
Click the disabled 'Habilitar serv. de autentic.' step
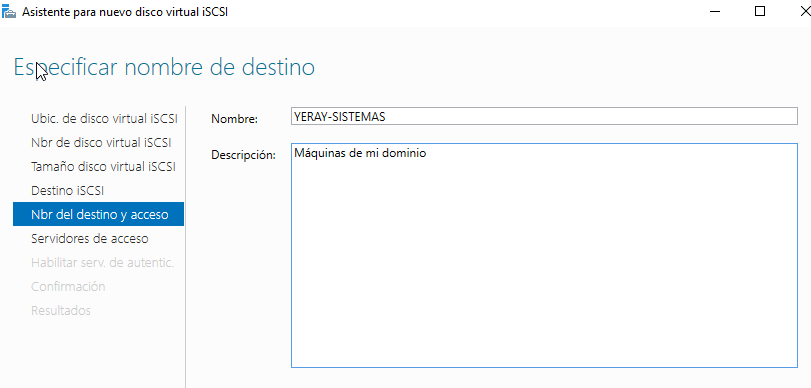[102, 262]
